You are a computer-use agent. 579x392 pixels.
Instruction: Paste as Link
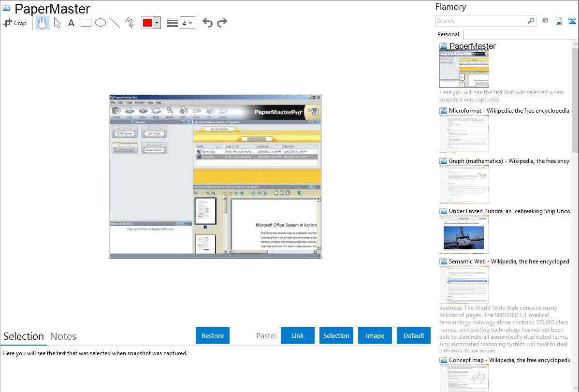298,335
